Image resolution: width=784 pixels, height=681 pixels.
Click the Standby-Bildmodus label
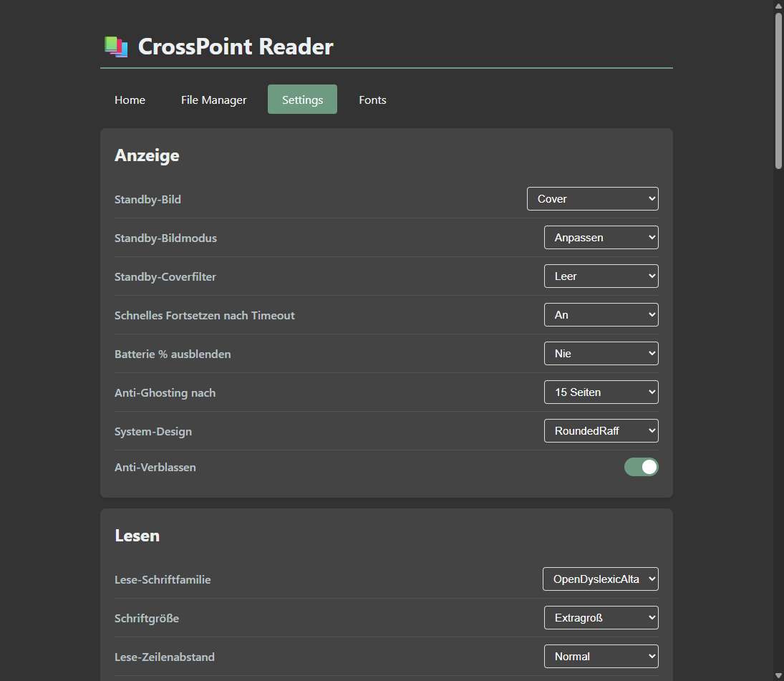click(x=165, y=238)
